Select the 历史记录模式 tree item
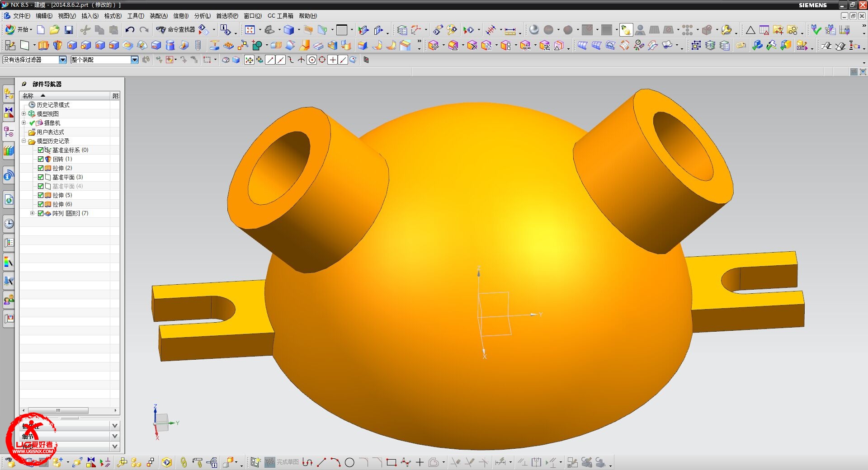The width and height of the screenshot is (868, 470). [53, 105]
